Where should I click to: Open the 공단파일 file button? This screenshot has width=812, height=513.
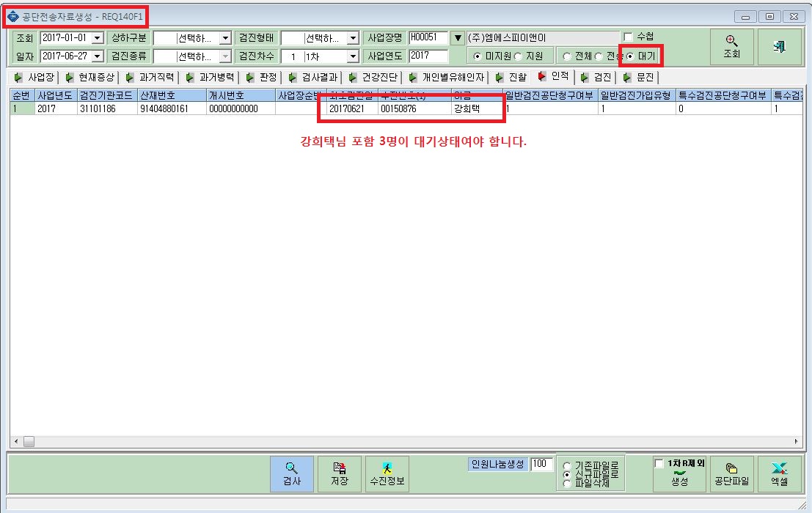(x=731, y=473)
